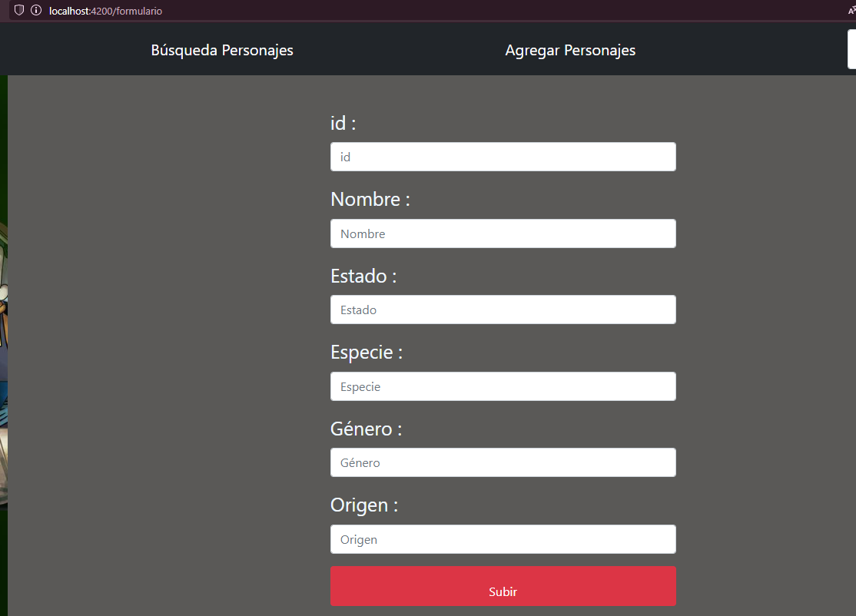This screenshot has width=856, height=616.
Task: Click the "Origen :" form label
Action: coord(364,505)
